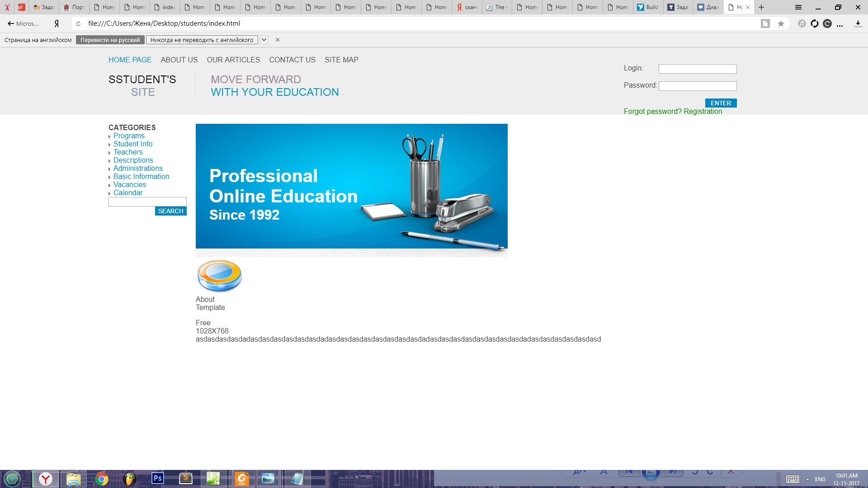Go to OUR ARTICLES menu item
Image resolution: width=868 pixels, height=488 pixels.
pyautogui.click(x=233, y=60)
